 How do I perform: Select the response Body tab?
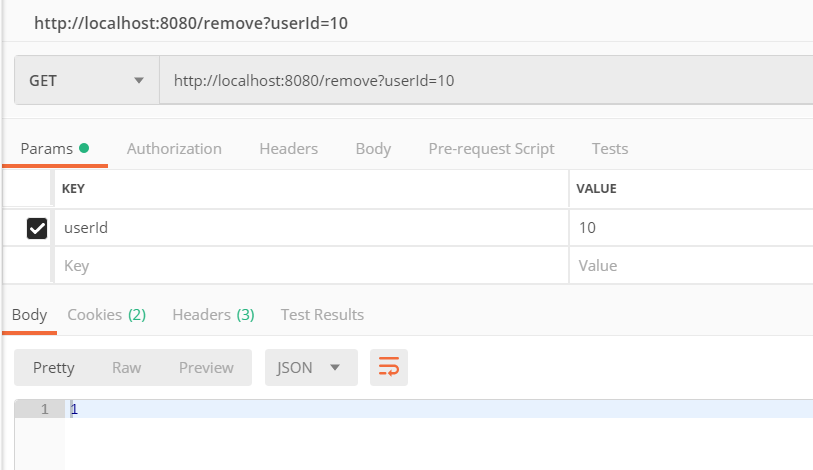click(x=30, y=315)
